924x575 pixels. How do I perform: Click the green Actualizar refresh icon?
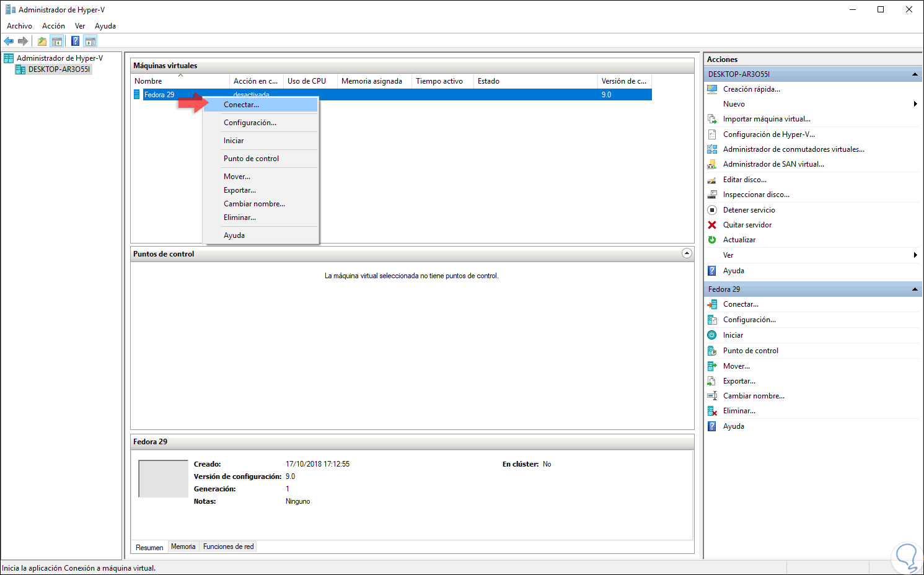[712, 240]
